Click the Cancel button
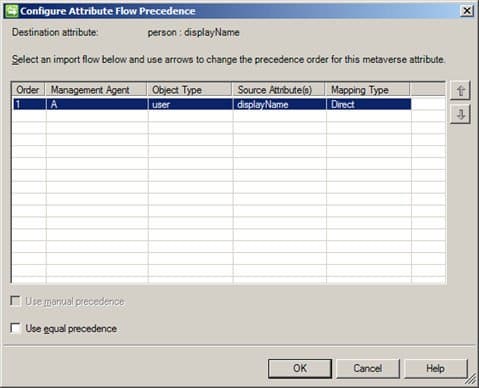The image size is (479, 388). coord(368,368)
